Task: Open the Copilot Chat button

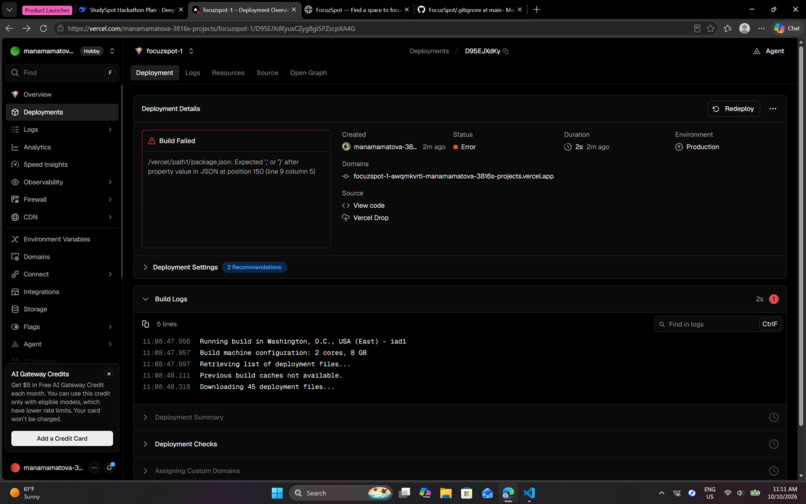Action: [787, 28]
